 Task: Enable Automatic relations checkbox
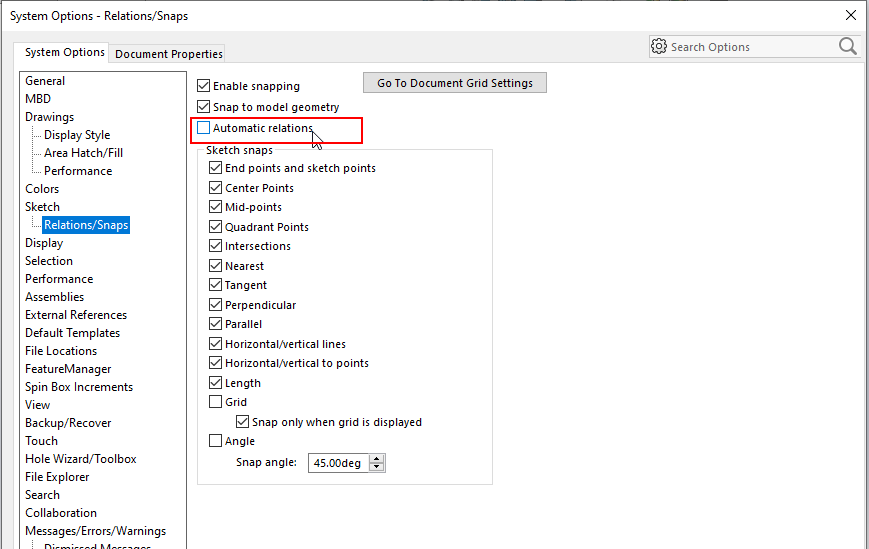[203, 128]
